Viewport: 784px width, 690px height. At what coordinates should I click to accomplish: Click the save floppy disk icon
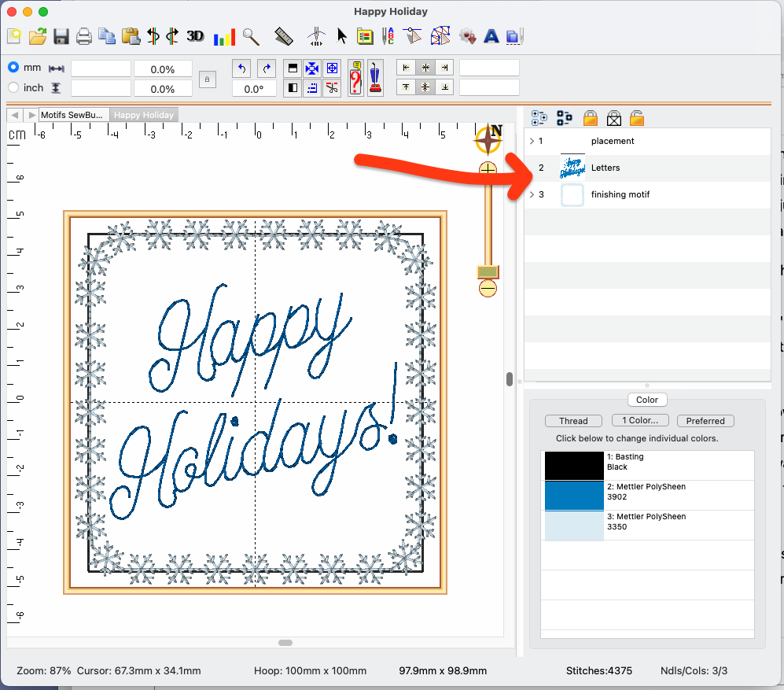(x=61, y=36)
